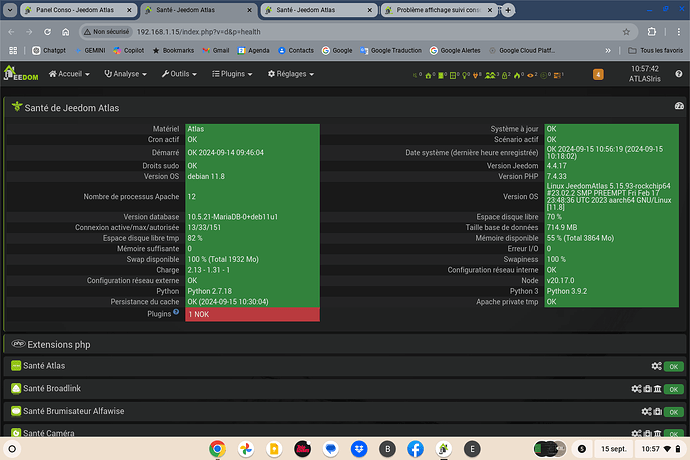Click the people presence summary icon
Viewport: 690px width, 460px height.
(x=490, y=76)
